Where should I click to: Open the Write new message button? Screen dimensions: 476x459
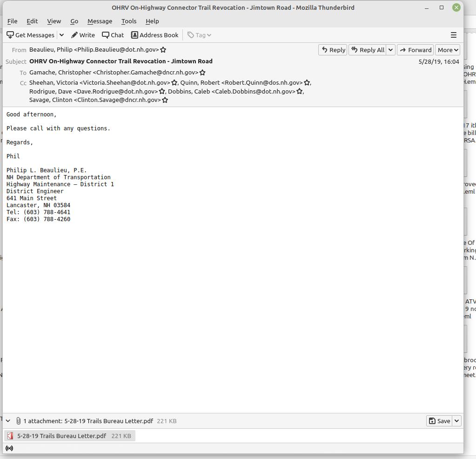pyautogui.click(x=83, y=35)
